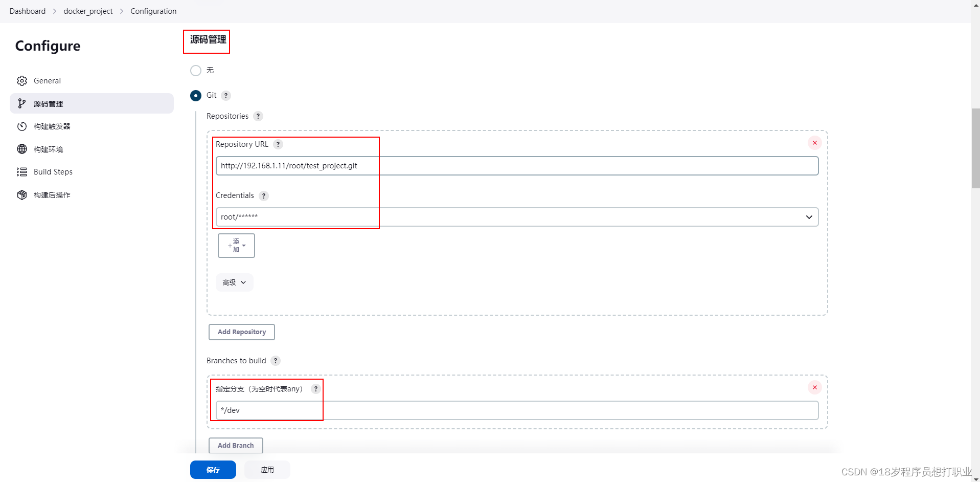This screenshot has width=980, height=482.
Task: Click the page vertical scrollbar thumb
Action: (x=975, y=148)
